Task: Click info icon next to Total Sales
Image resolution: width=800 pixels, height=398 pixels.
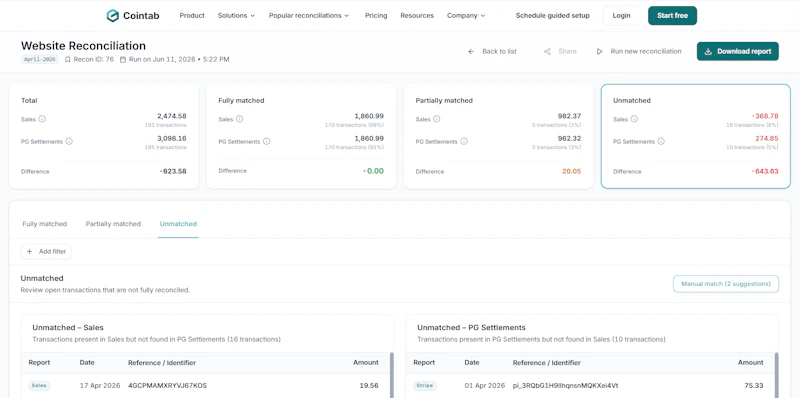Action: coord(42,119)
